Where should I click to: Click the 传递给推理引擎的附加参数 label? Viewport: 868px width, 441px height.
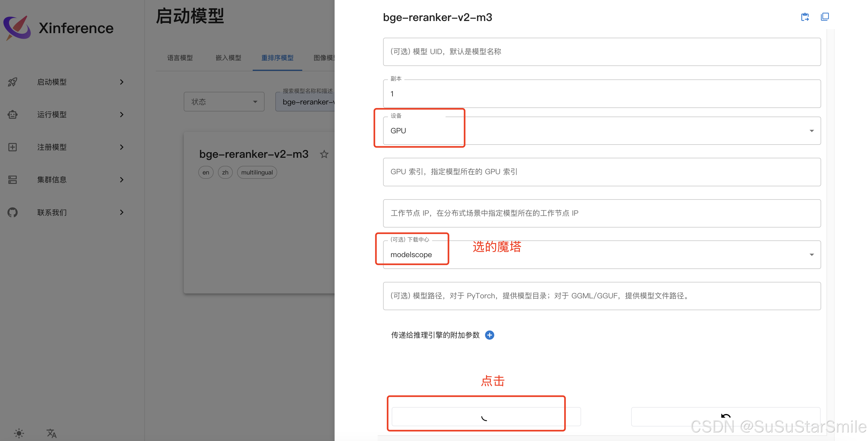coord(435,335)
